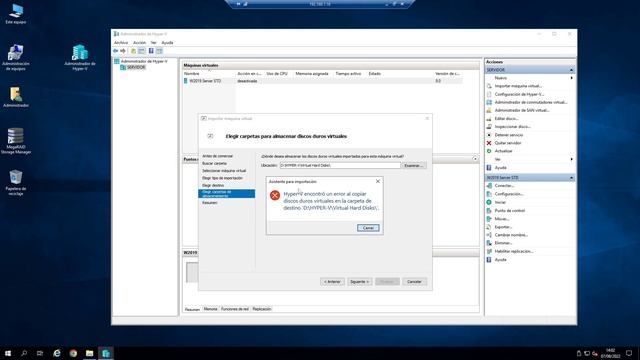
Task: Click the Memoria asignada column header
Action: click(x=312, y=73)
